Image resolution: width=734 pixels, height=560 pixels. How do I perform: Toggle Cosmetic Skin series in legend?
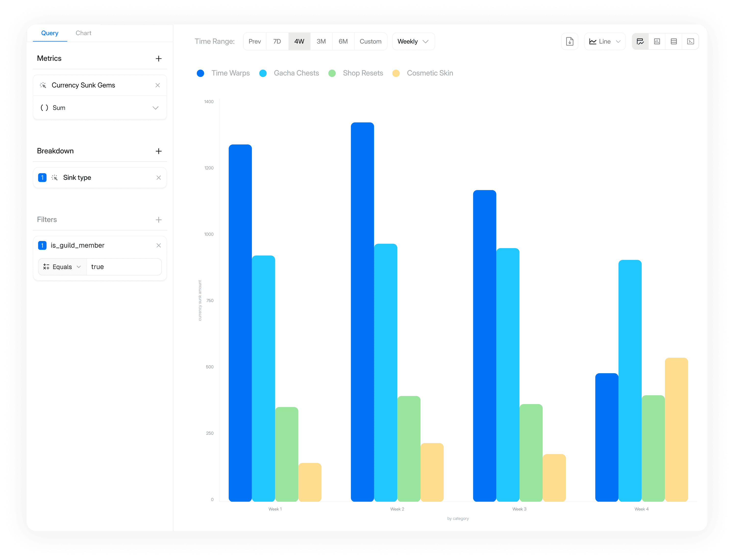point(423,73)
